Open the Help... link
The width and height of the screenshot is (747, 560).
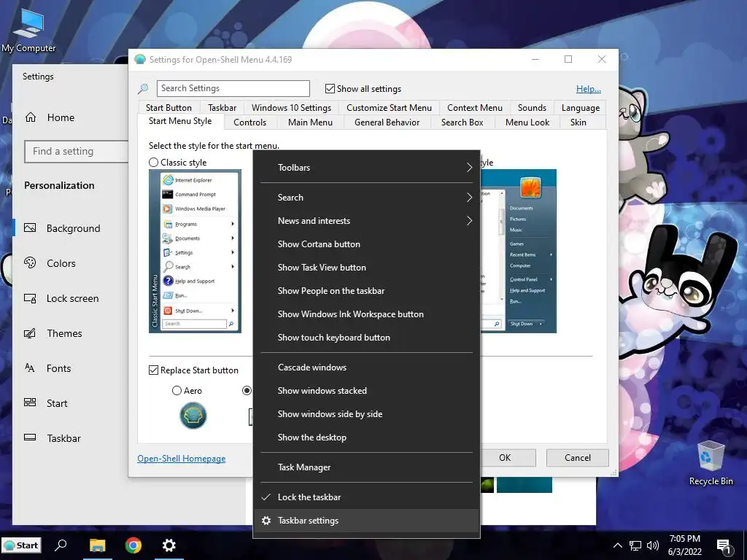point(589,88)
